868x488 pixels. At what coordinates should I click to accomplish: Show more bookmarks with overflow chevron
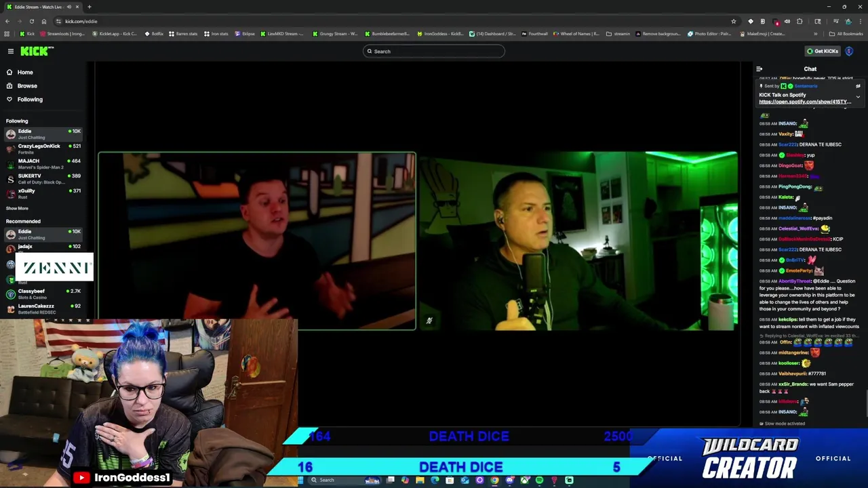coord(815,34)
